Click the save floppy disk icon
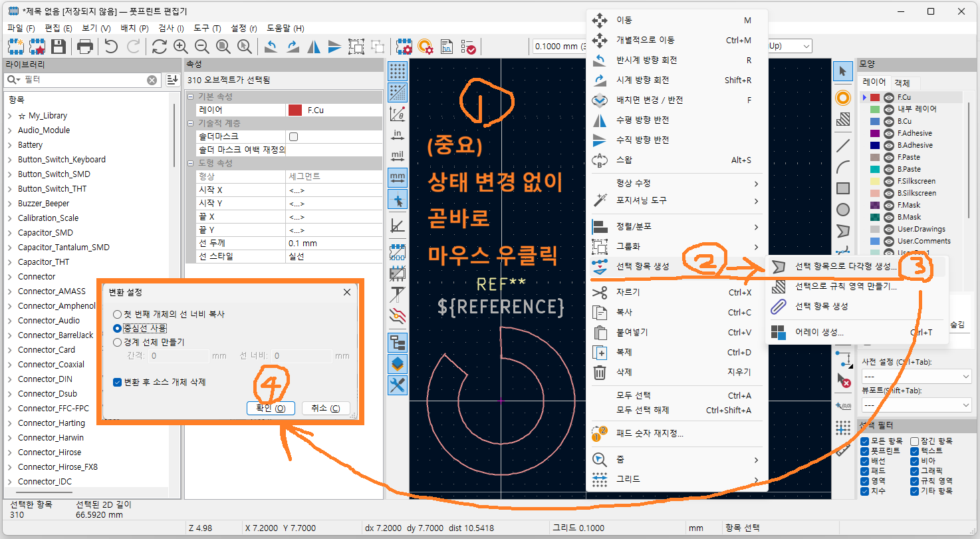980x539 pixels. pos(58,47)
